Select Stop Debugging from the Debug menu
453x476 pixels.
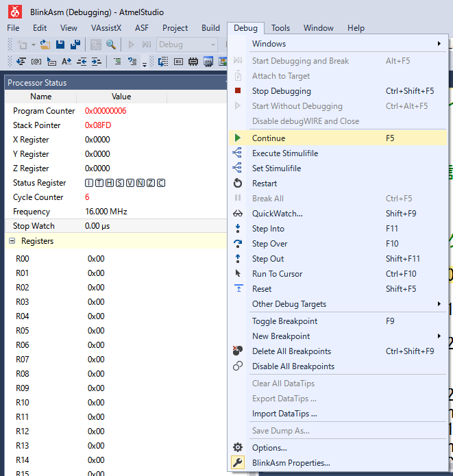click(338, 91)
